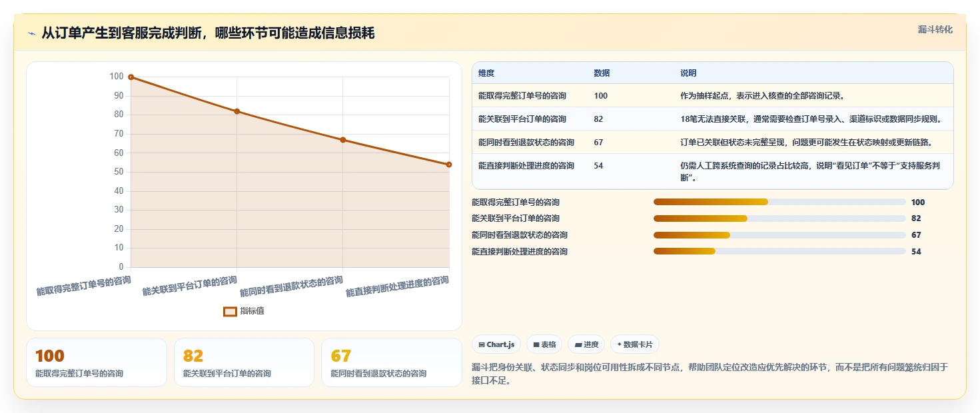
Task: Click the description starting 作为抽样起点
Action: (x=763, y=96)
